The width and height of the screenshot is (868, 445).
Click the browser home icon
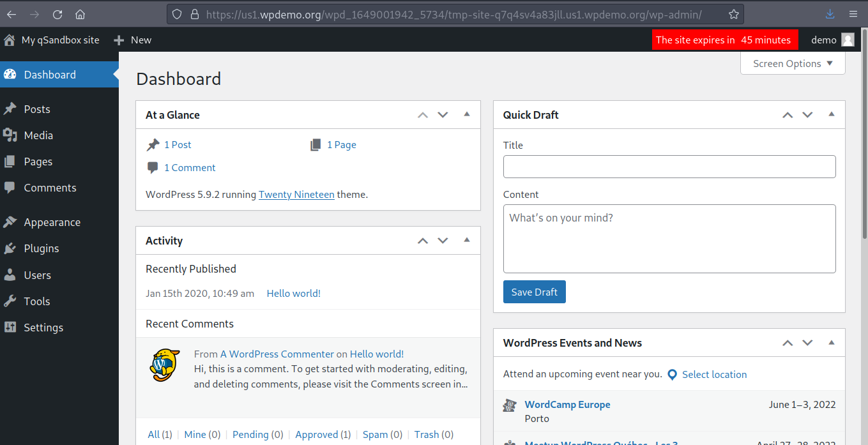(80, 14)
